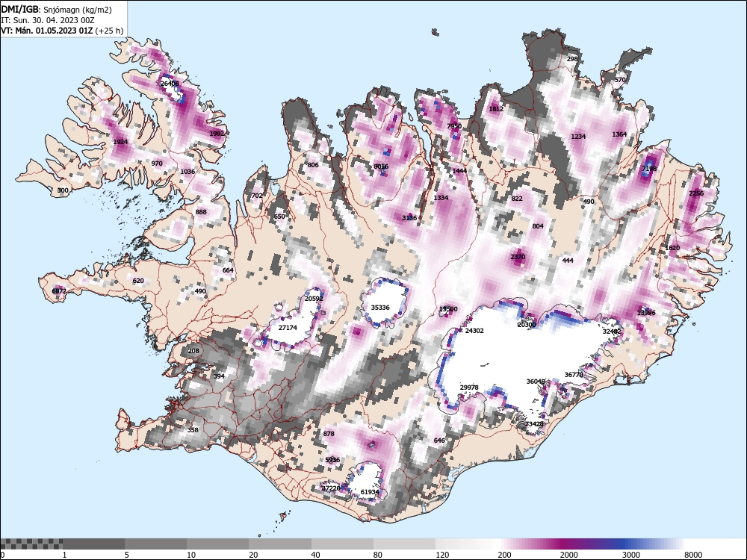Click the snow value 358
This screenshot has width=747, height=560.
coord(193,430)
